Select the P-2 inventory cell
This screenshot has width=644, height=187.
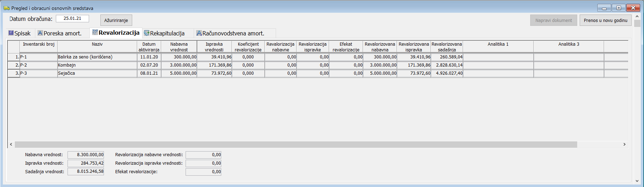pos(39,65)
